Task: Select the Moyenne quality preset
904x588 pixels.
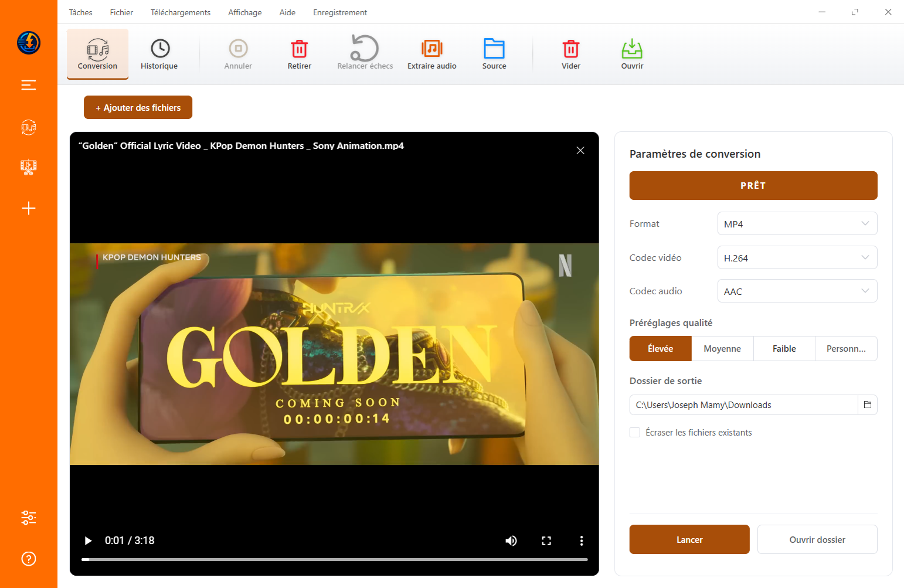Action: (x=722, y=348)
